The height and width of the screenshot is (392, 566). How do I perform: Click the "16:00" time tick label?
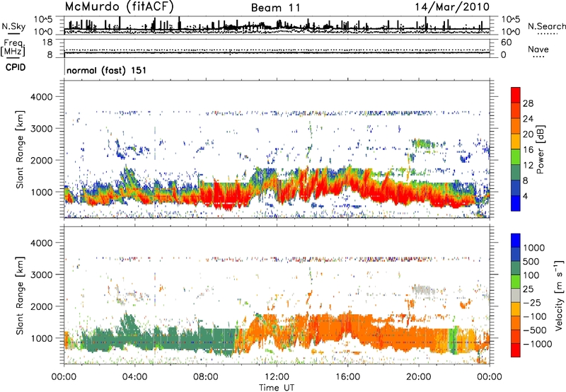pyautogui.click(x=347, y=377)
